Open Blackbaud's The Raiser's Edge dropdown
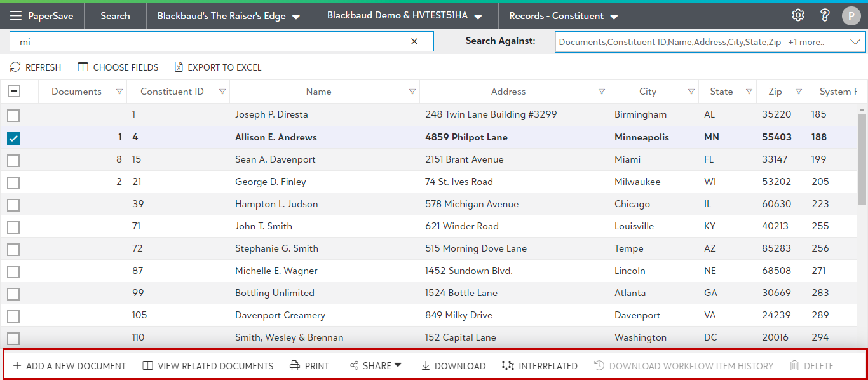 pos(229,16)
